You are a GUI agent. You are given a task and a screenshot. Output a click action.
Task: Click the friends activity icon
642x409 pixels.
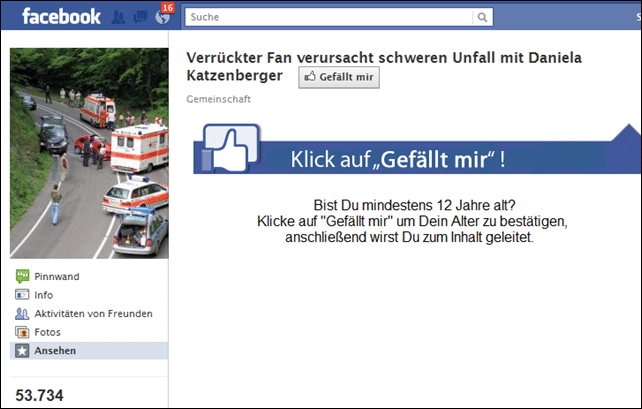point(22,314)
